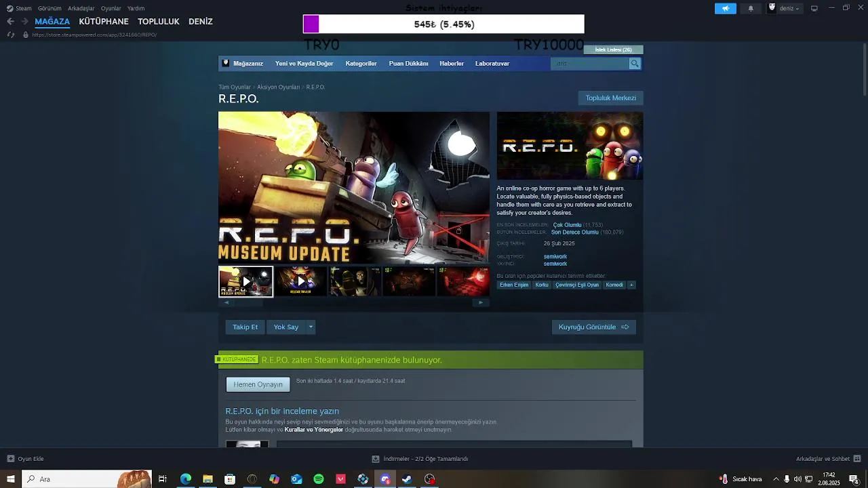This screenshot has height=488, width=868.
Task: Open the Kategoriler menu
Action: coord(361,63)
